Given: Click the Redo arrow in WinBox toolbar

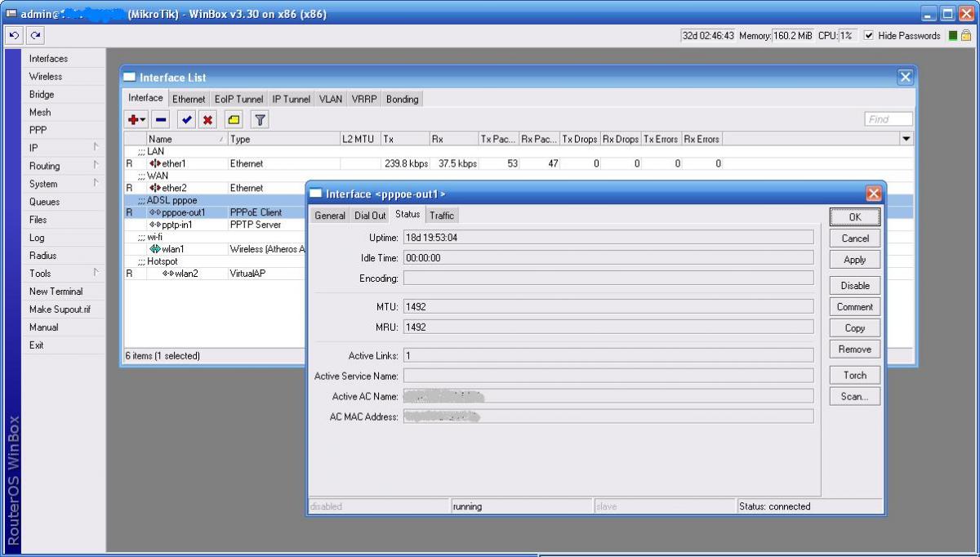Looking at the screenshot, I should 35,35.
